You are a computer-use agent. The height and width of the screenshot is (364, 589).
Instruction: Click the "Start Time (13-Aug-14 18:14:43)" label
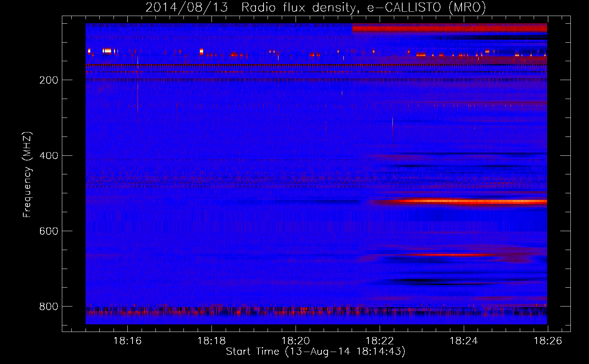[x=316, y=352]
